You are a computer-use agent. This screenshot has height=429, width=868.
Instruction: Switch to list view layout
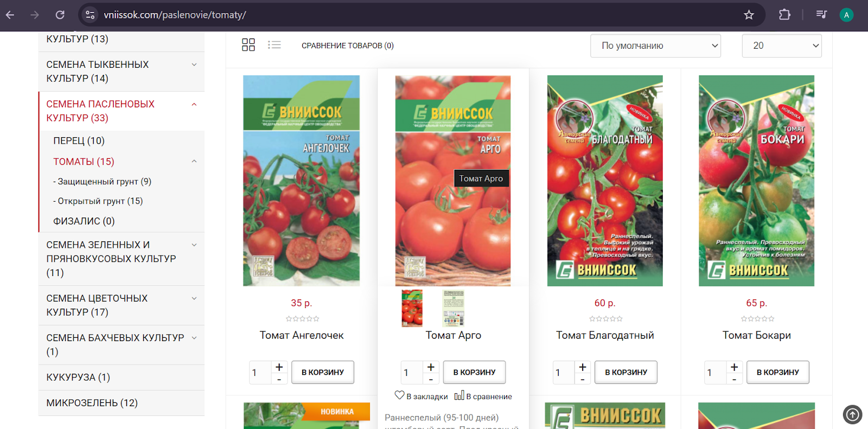point(275,45)
